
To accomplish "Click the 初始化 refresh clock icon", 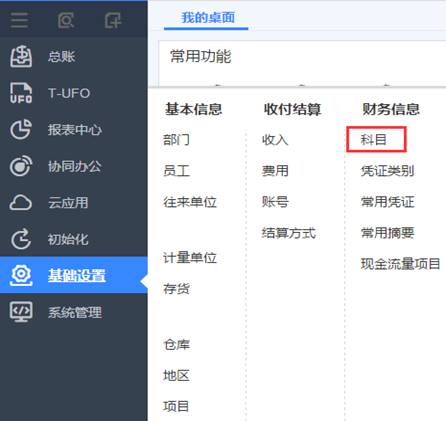I will click(x=21, y=239).
